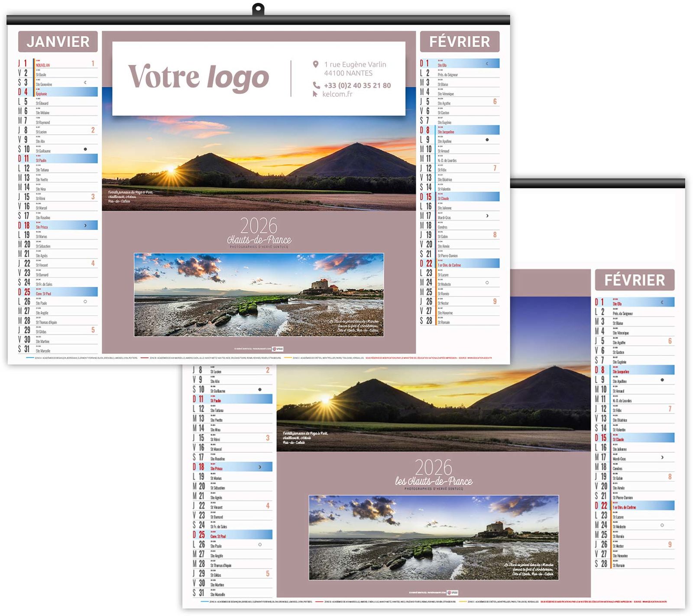693x616 pixels.
Task: Click the phone number +33 (0)2 40 35 21 80
Action: (x=357, y=85)
